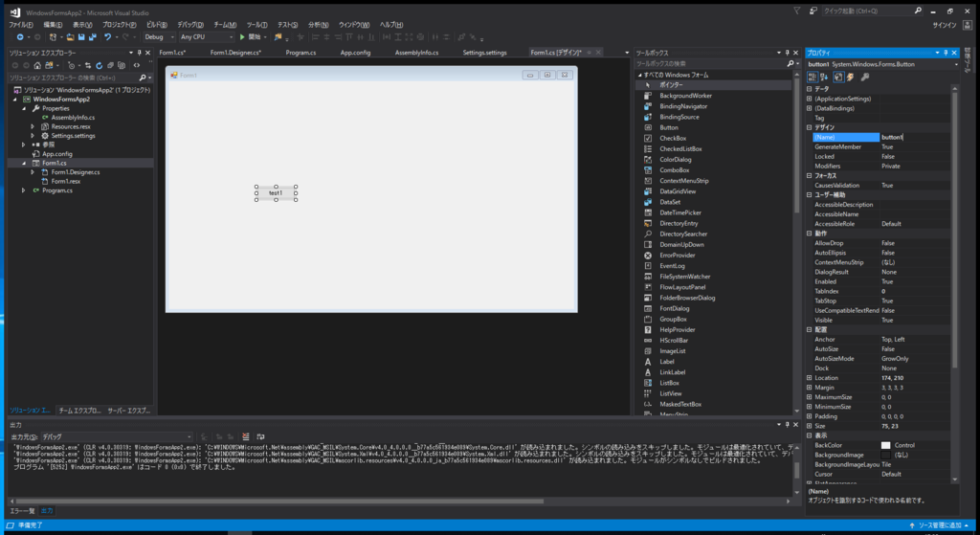This screenshot has width=980, height=535.
Task: Select Form1.resx in Solution Explorer
Action: click(x=66, y=181)
